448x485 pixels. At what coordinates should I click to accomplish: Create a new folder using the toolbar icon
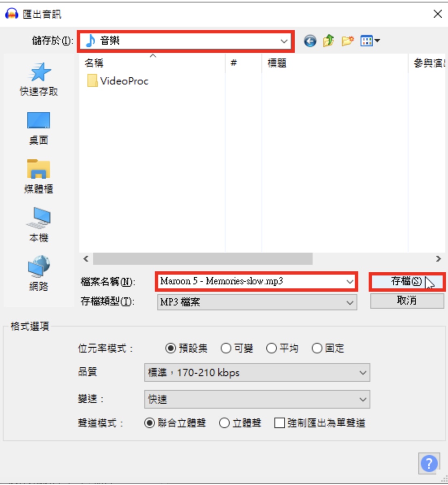347,41
